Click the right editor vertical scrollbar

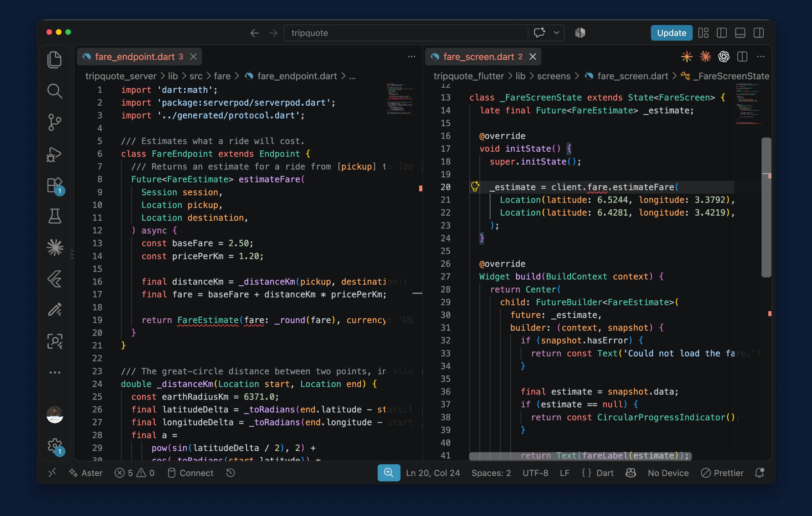766,207
